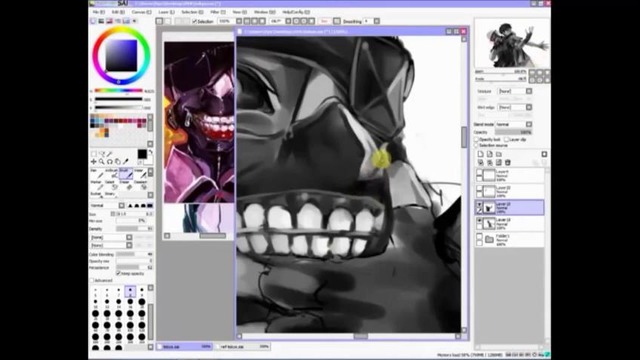This screenshot has width=640, height=360.
Task: Open the Smoothing dropdown arrow
Action: coord(377,21)
